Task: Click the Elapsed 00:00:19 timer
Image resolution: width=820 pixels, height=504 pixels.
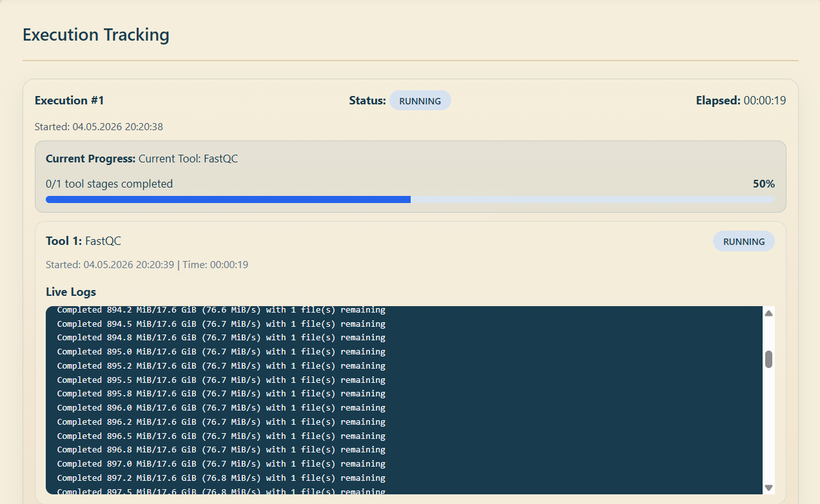Action: click(741, 101)
